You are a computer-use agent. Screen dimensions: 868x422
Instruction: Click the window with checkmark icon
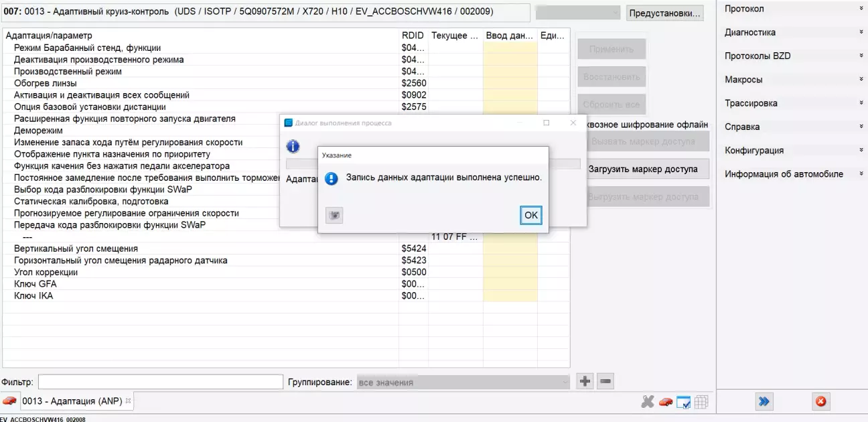(683, 402)
